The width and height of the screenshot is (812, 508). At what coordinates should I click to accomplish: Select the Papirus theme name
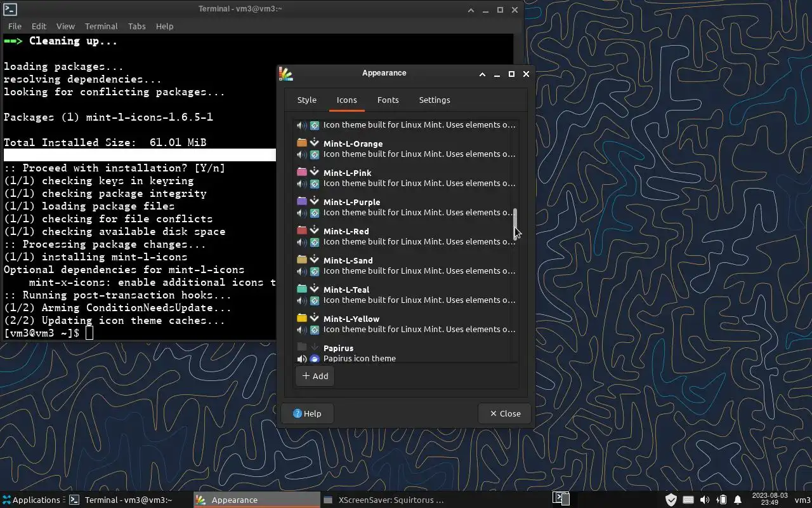[338, 348]
